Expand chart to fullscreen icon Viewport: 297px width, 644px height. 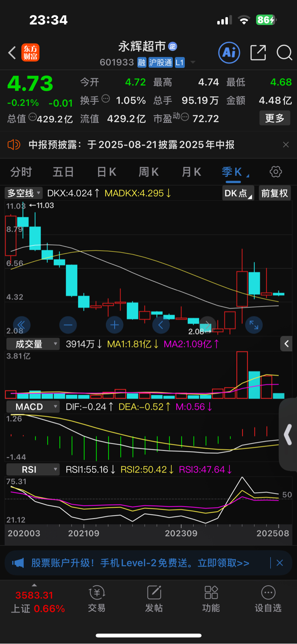(x=254, y=325)
